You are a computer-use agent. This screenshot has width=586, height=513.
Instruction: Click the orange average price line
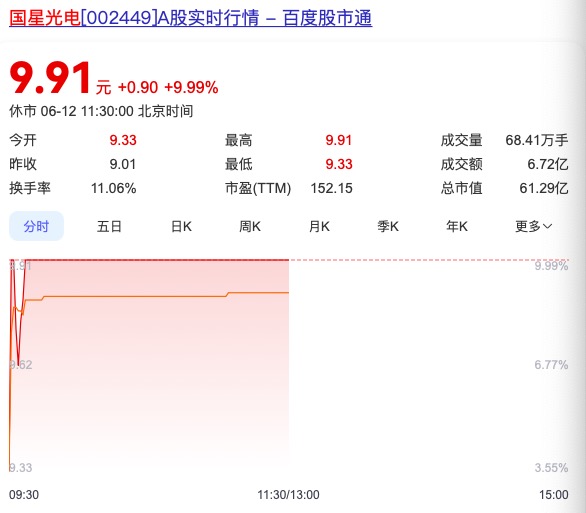149,297
